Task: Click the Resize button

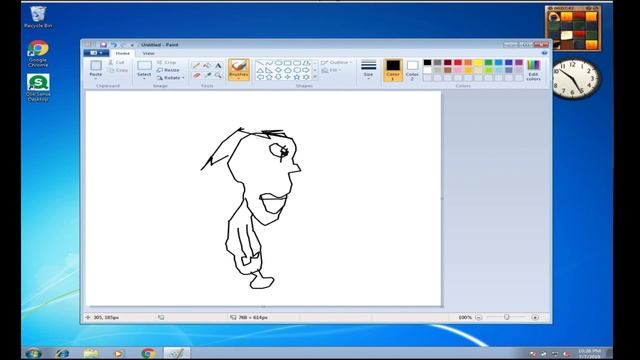Action: pyautogui.click(x=168, y=70)
